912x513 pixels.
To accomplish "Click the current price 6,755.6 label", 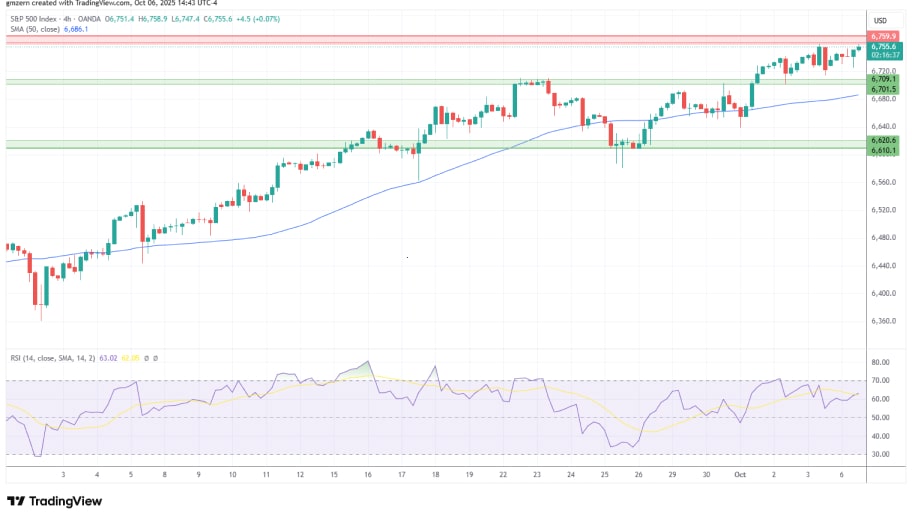I will pos(883,46).
